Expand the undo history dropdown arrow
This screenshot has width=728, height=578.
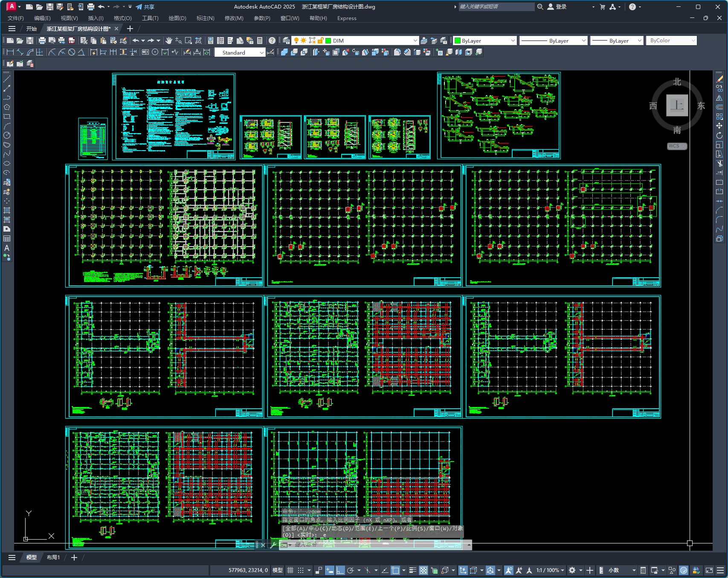pyautogui.click(x=143, y=41)
